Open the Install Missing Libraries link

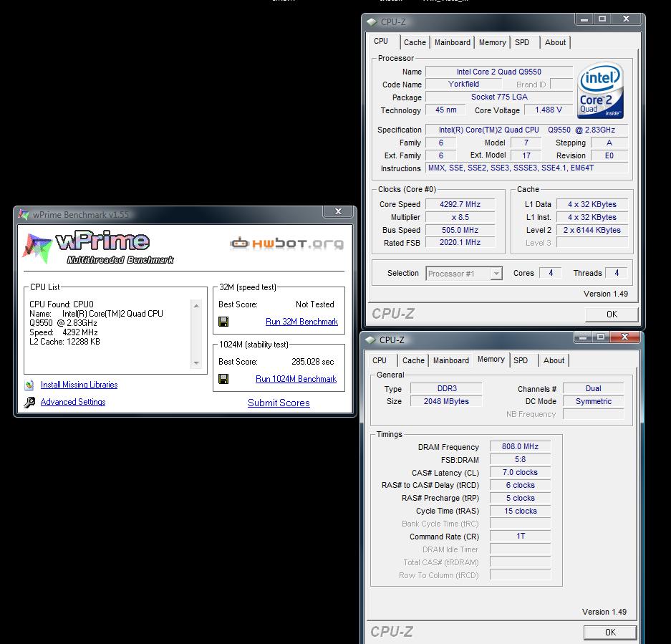(x=79, y=385)
